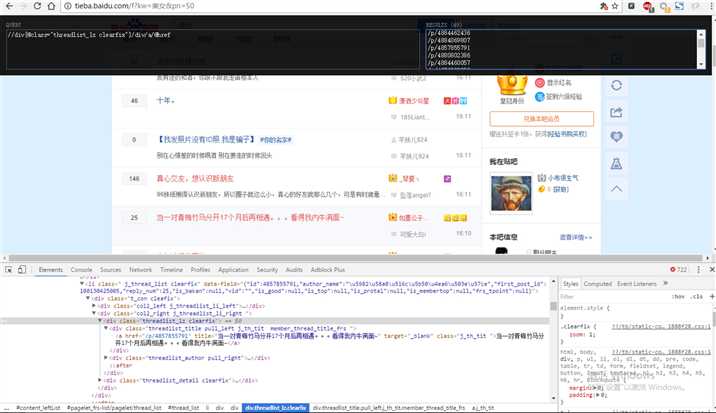
Task: Click the orange outlined button under the crown
Action: 542,118
